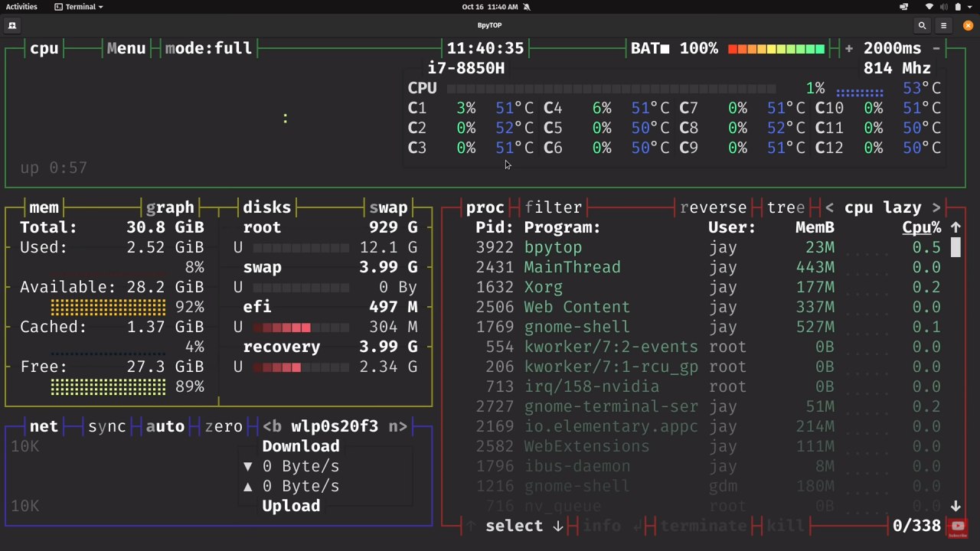Image resolution: width=980 pixels, height=551 pixels.
Task: Decrease the update interval with the minus sign
Action: point(937,48)
